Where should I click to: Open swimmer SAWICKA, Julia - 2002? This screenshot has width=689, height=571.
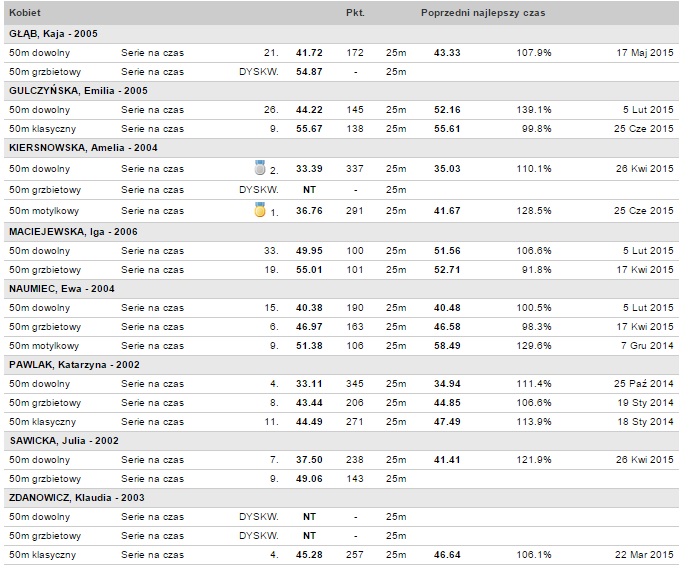64,441
